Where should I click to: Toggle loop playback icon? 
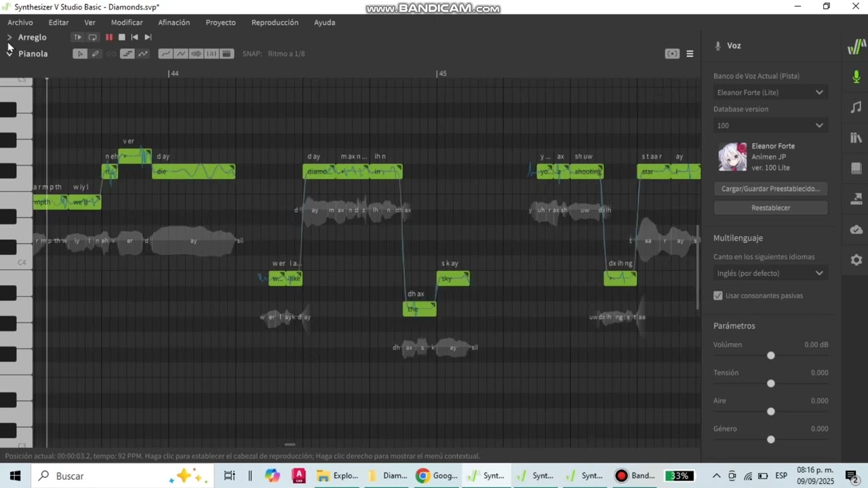[93, 37]
